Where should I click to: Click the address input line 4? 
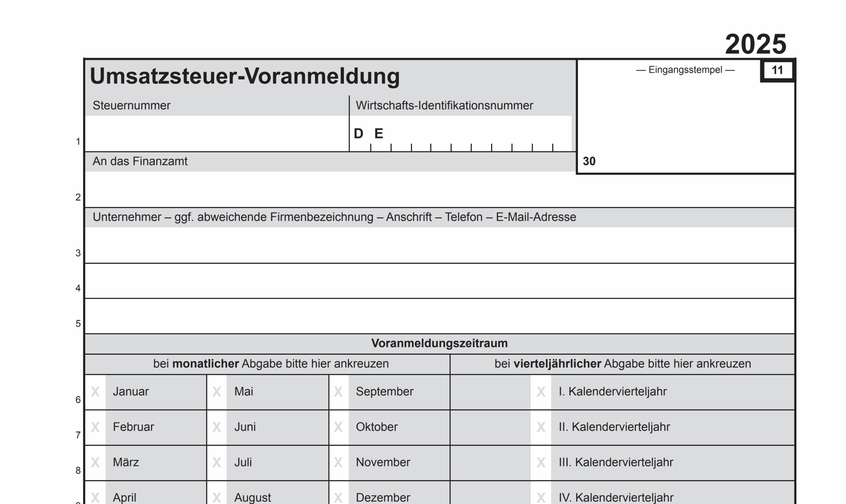pyautogui.click(x=440, y=281)
